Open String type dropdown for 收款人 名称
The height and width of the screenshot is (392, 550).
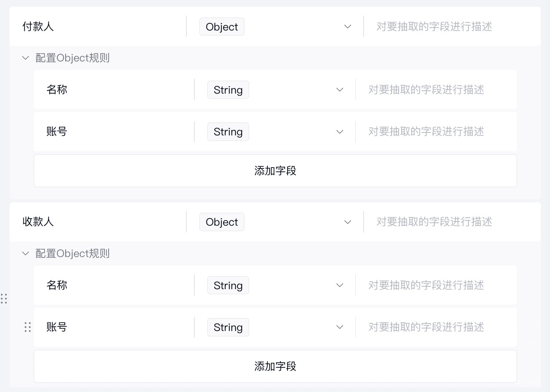pyautogui.click(x=275, y=285)
